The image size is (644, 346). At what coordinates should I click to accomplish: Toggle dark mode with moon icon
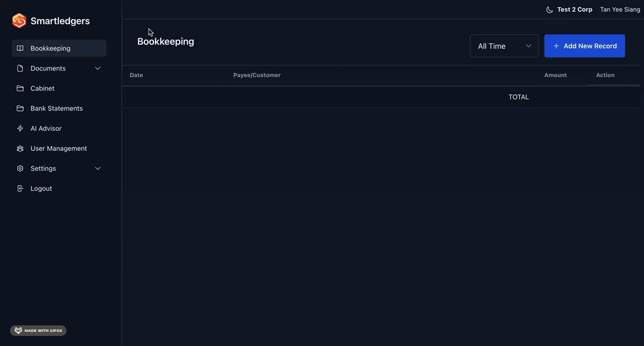[549, 10]
